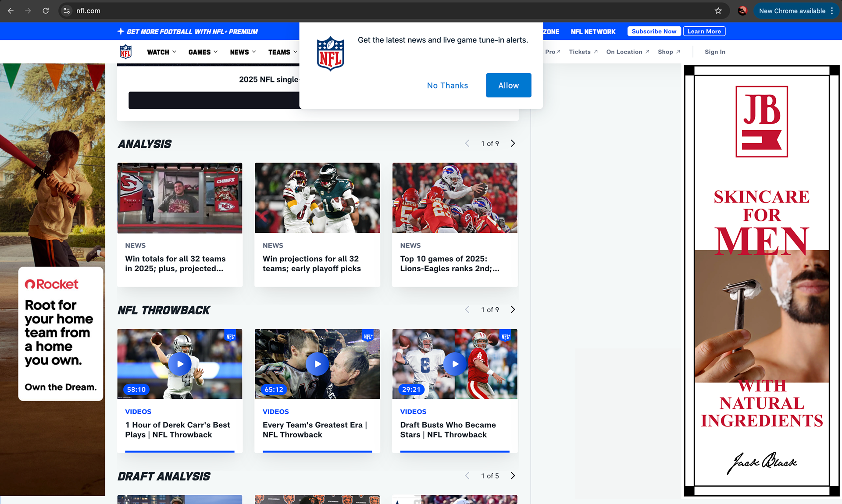Play the Derek Carr's Best Plays video

point(180,364)
